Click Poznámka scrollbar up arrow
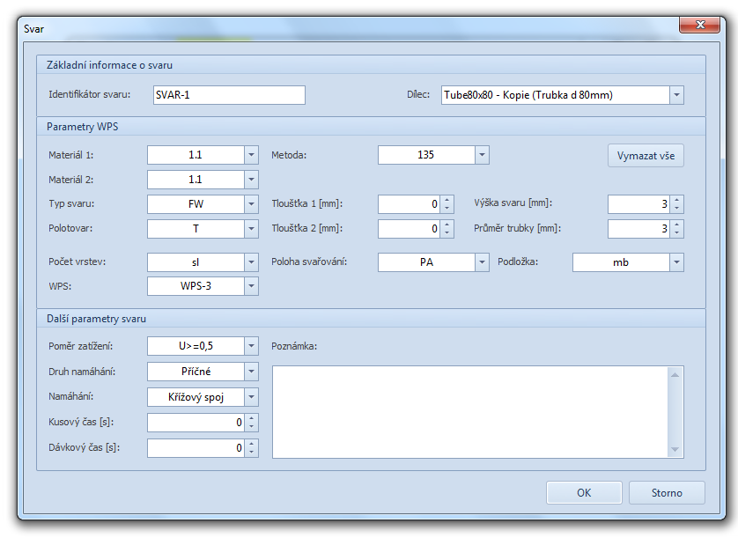Image resolution: width=738 pixels, height=560 pixels. coord(675,375)
